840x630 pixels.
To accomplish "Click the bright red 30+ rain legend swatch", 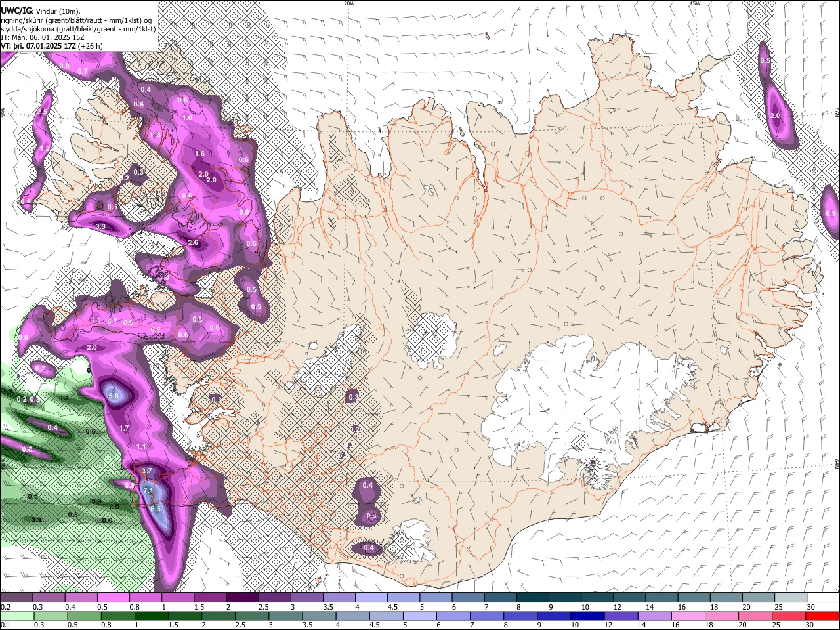I will 823,616.
